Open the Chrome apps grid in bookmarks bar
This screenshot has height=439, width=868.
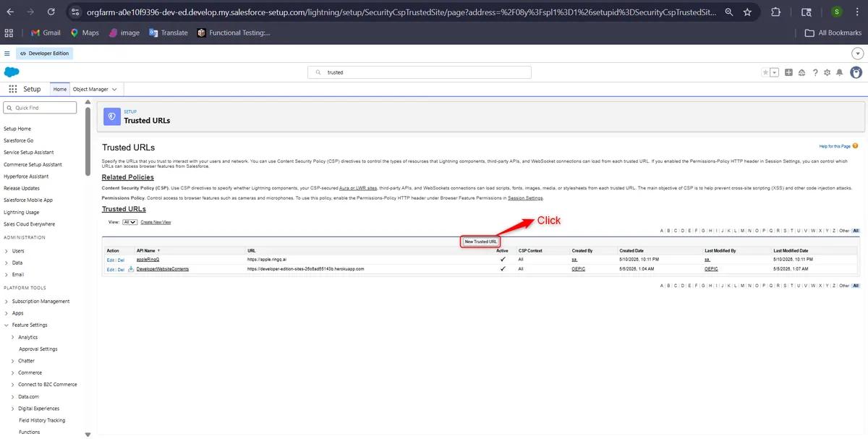pos(9,33)
